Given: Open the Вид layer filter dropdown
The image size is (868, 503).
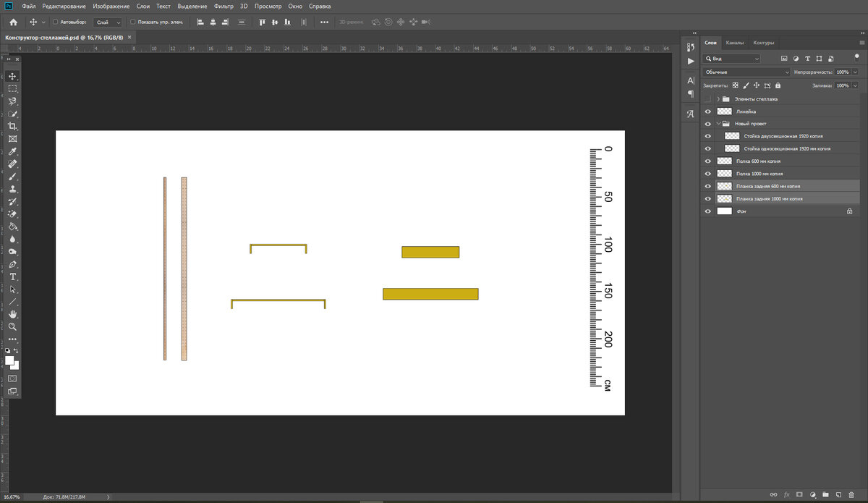Looking at the screenshot, I should (732, 59).
